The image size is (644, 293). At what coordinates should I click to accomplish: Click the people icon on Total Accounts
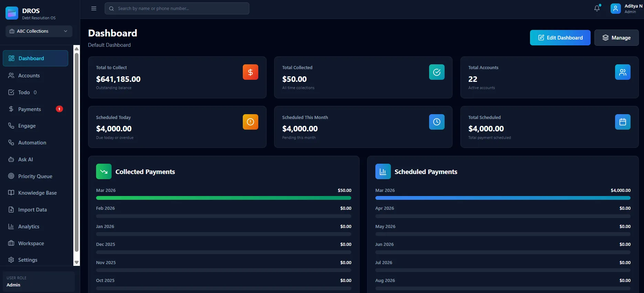[x=623, y=72]
